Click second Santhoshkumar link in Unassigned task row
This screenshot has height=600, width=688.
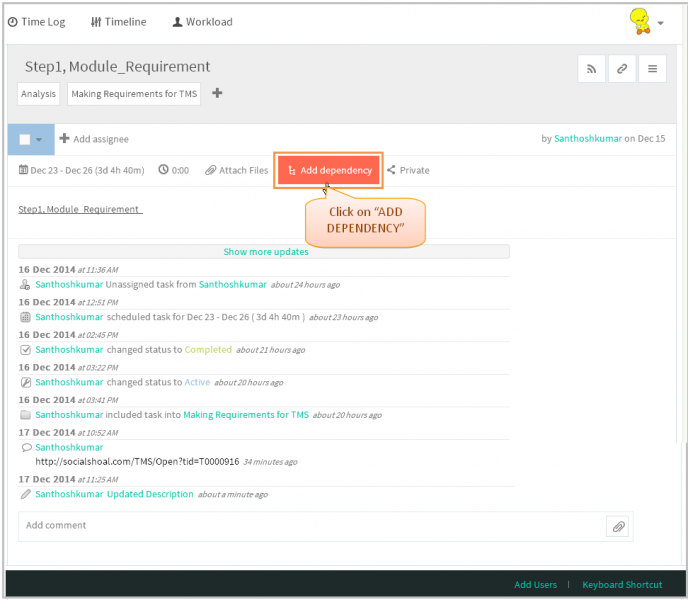point(233,284)
